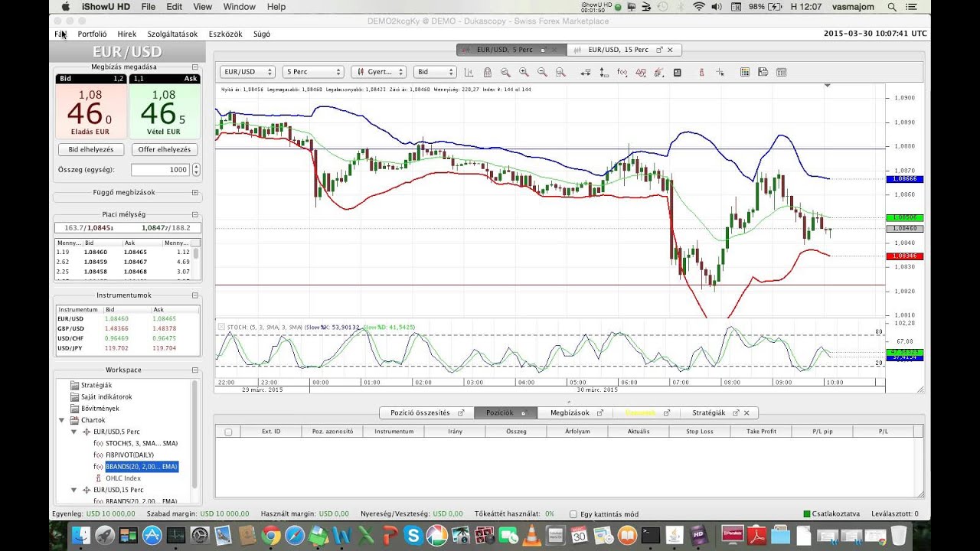
Task: Collapse the Megbízás megadása panel
Action: [x=194, y=67]
